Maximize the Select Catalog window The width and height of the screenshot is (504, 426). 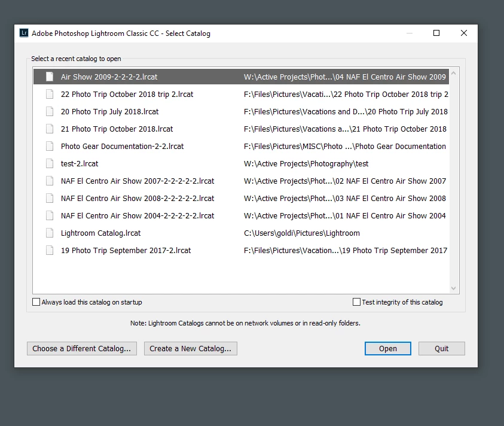pyautogui.click(x=436, y=33)
